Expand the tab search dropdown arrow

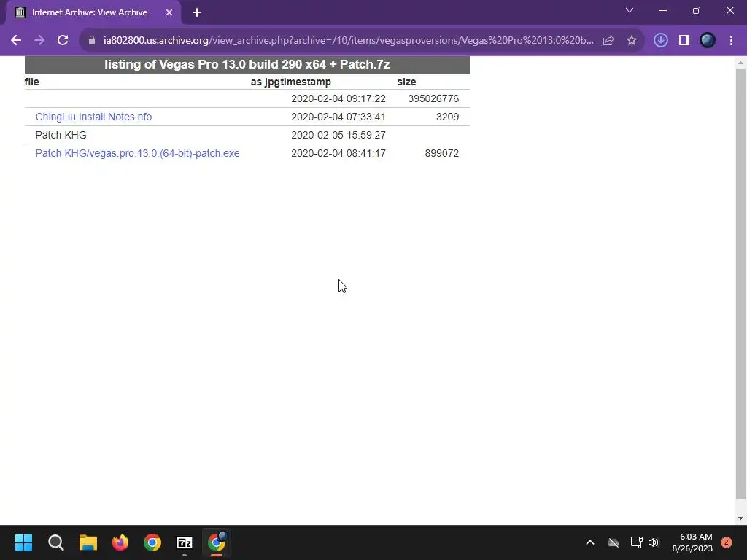tap(630, 10)
